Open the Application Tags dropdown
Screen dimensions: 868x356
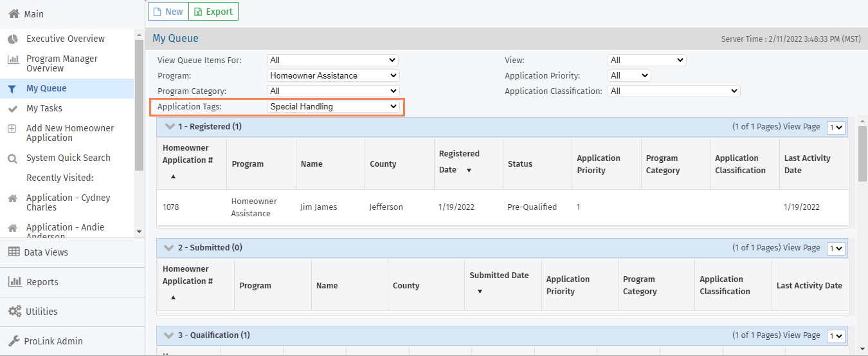point(333,107)
